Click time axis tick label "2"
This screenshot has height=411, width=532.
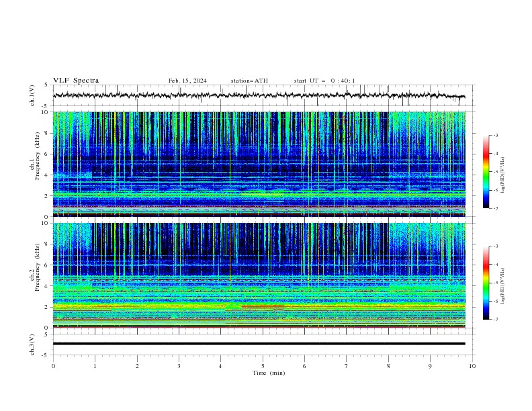(137, 366)
